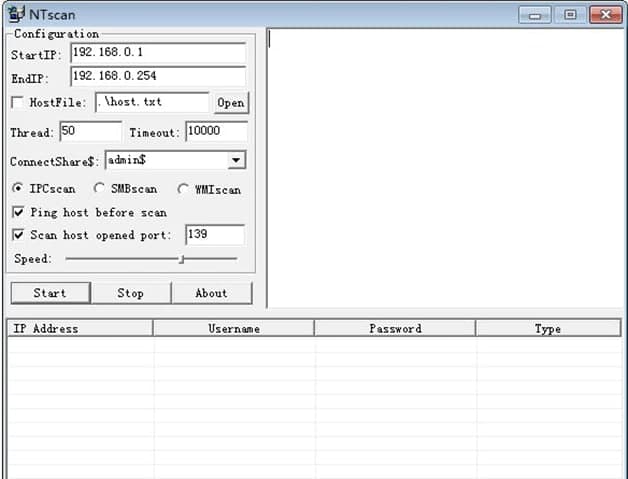
Task: Close the NTscan window
Action: [606, 15]
